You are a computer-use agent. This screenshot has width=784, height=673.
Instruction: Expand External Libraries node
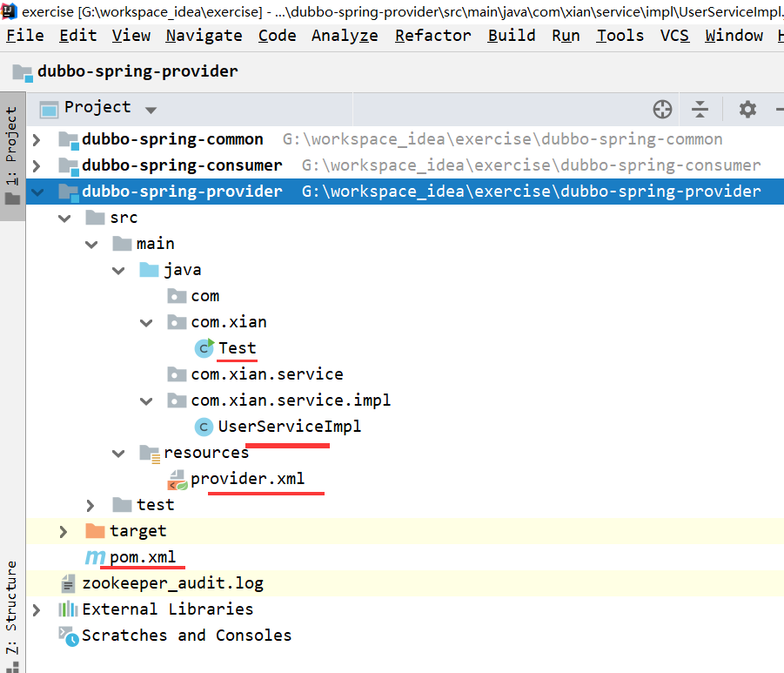[x=36, y=609]
